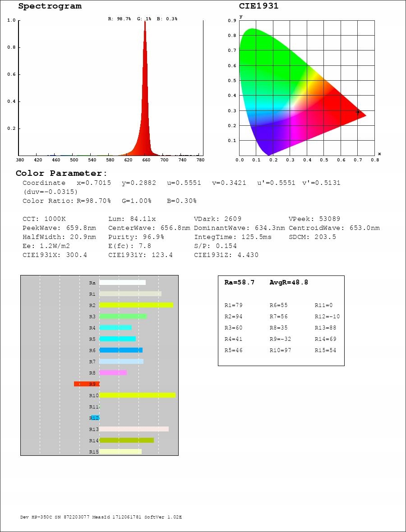Viewport: 406px width, 532px height.
Task: Switch to the CIE1931 tab
Action: 259,6
